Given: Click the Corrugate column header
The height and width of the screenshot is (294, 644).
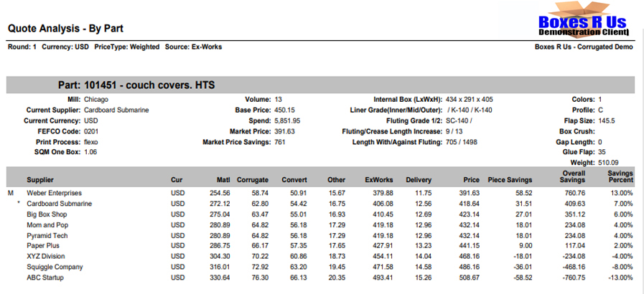Looking at the screenshot, I should [x=253, y=179].
